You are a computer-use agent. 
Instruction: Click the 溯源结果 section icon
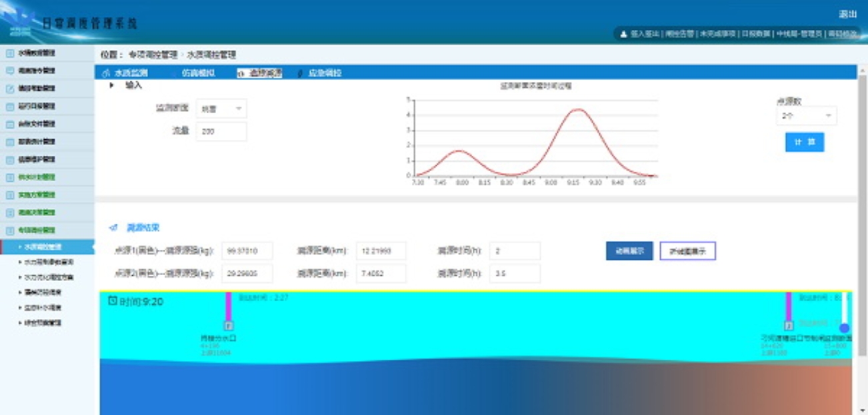click(x=114, y=228)
